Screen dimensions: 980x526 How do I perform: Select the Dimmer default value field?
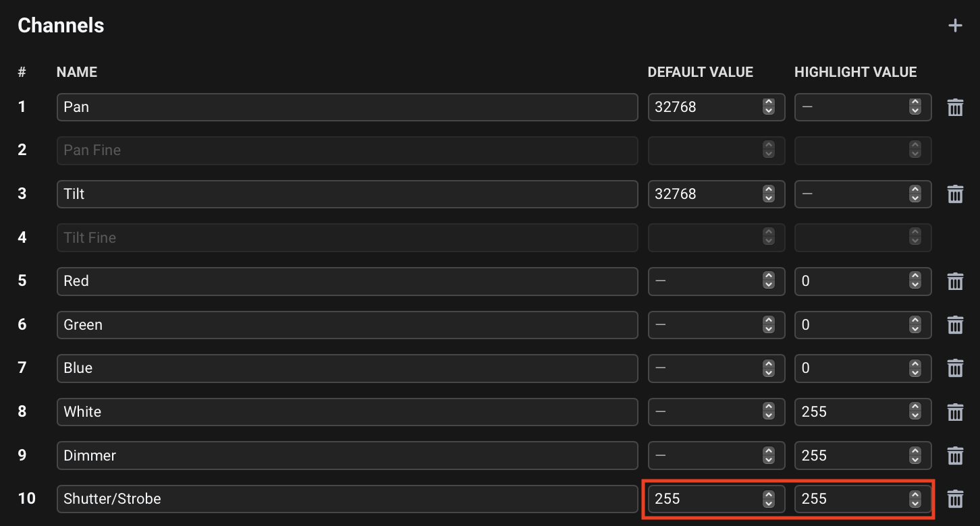[x=704, y=456]
